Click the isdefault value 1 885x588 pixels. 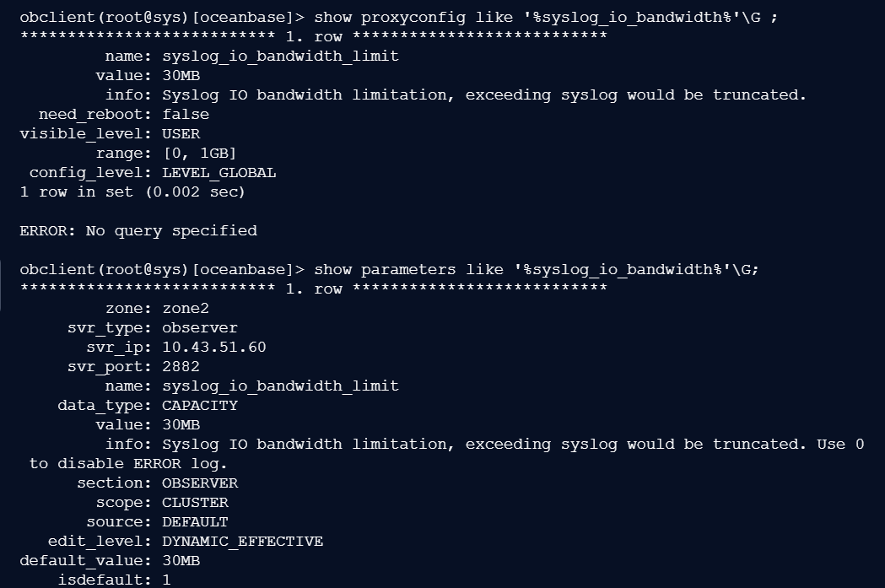pyautogui.click(x=166, y=580)
